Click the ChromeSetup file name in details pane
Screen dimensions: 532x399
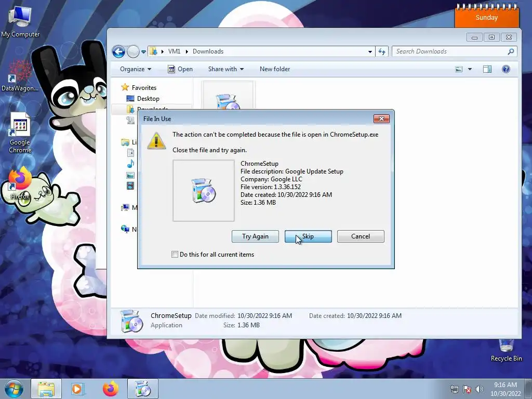click(171, 315)
